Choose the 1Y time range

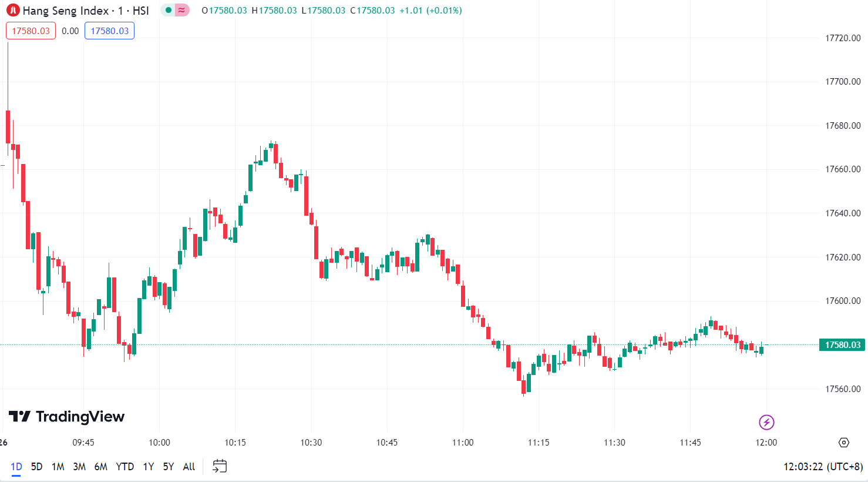coord(149,467)
